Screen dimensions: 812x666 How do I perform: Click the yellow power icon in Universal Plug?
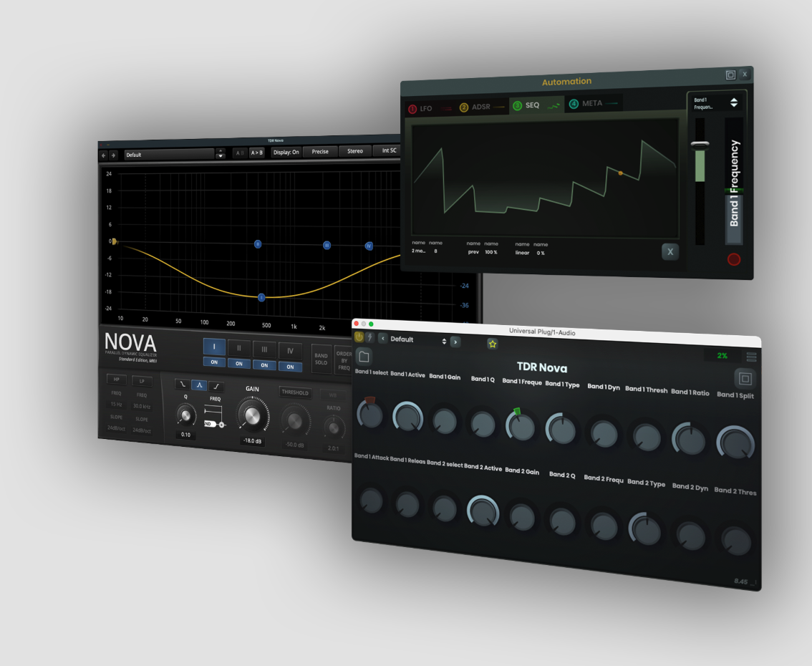click(x=359, y=337)
